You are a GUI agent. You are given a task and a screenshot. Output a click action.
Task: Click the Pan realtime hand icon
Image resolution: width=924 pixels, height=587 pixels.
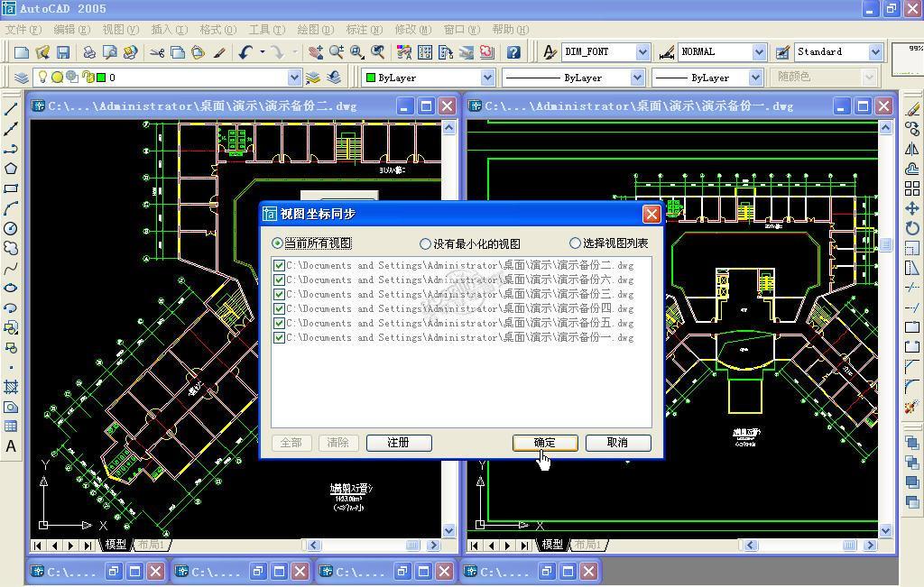[315, 52]
